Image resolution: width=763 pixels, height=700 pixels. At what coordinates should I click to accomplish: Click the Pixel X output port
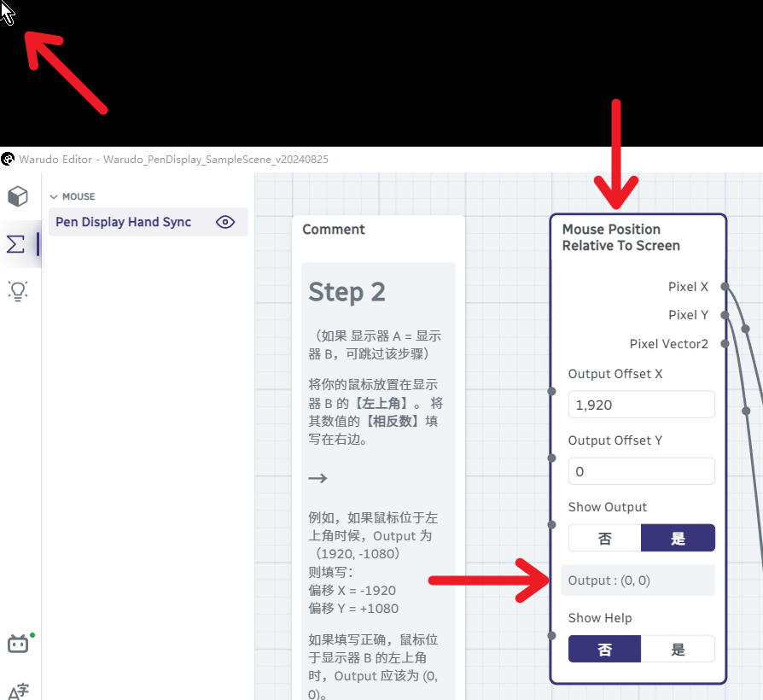click(x=725, y=286)
